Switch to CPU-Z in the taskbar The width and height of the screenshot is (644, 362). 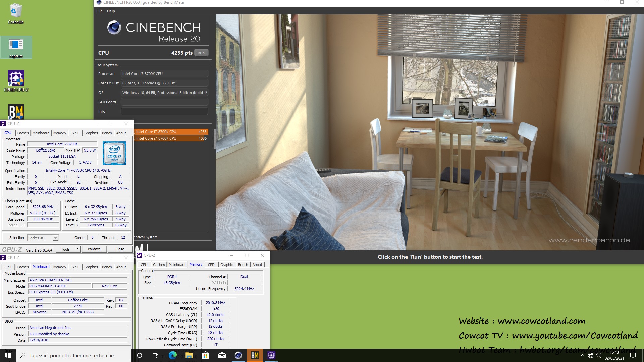pos(271,355)
